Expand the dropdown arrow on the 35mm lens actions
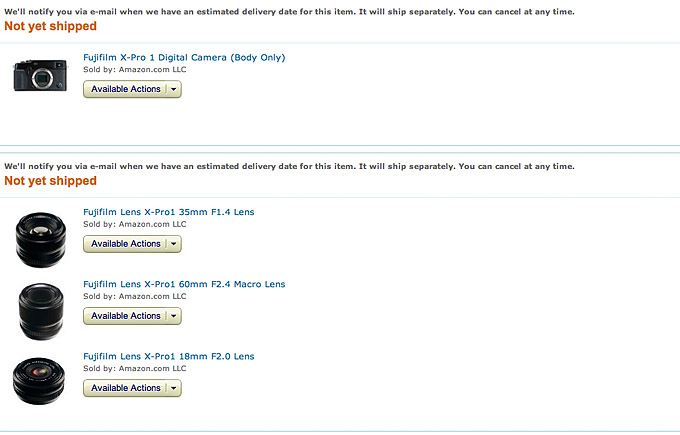 pyautogui.click(x=174, y=244)
